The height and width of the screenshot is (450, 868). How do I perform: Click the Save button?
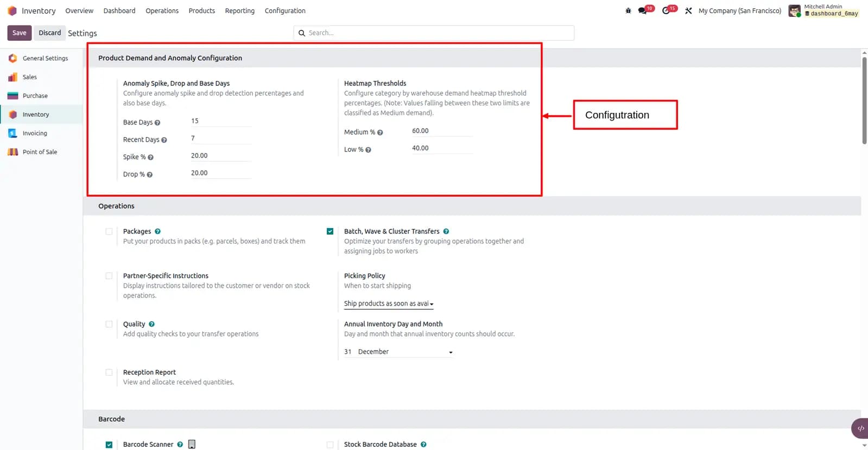coord(20,33)
